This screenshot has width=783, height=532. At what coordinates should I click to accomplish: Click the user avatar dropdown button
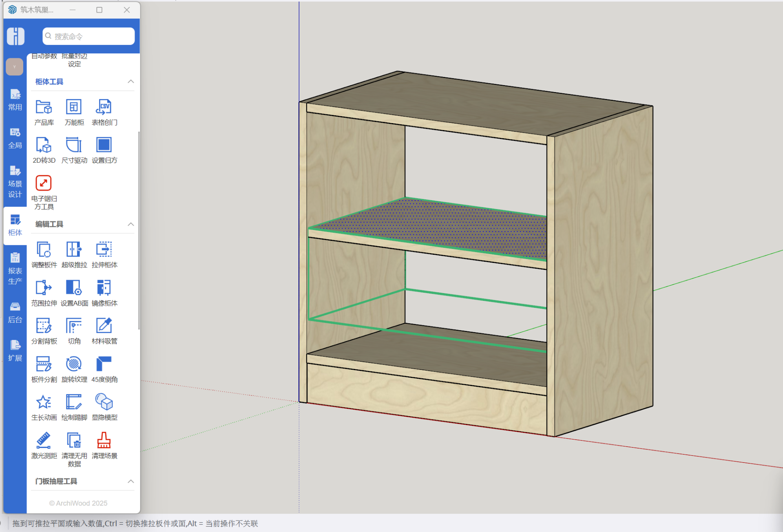coord(15,66)
